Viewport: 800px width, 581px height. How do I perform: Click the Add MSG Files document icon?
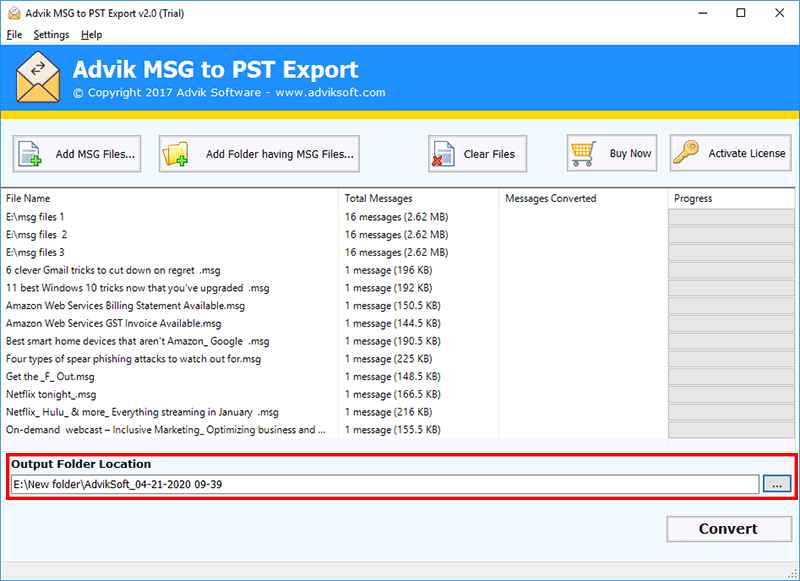click(30, 154)
